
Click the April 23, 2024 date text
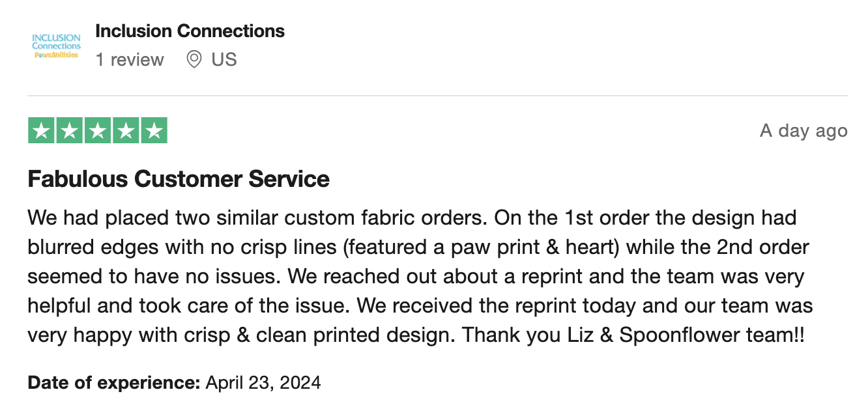tap(263, 382)
